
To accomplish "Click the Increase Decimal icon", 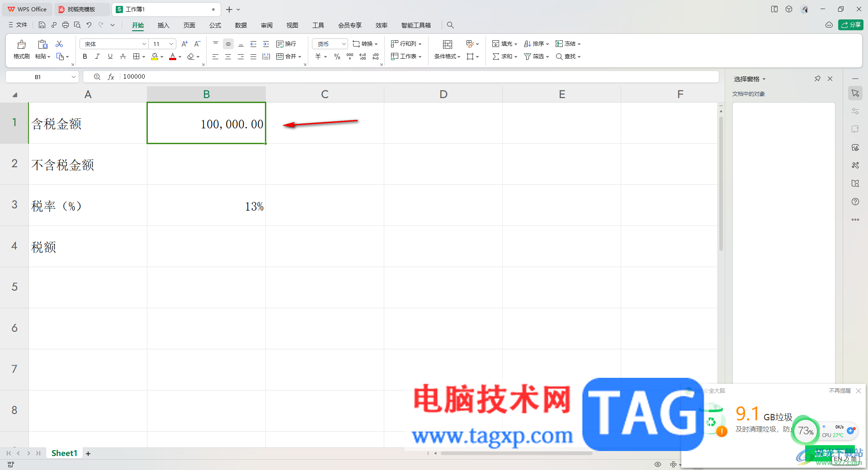I will pos(363,56).
